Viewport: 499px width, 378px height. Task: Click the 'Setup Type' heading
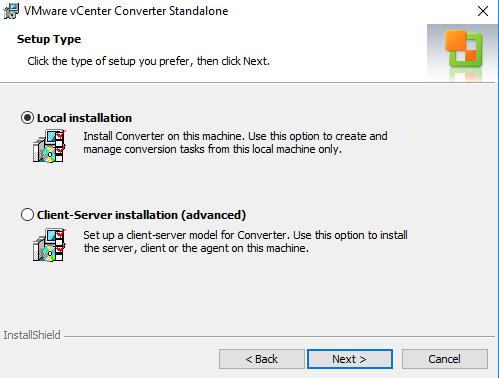(49, 39)
